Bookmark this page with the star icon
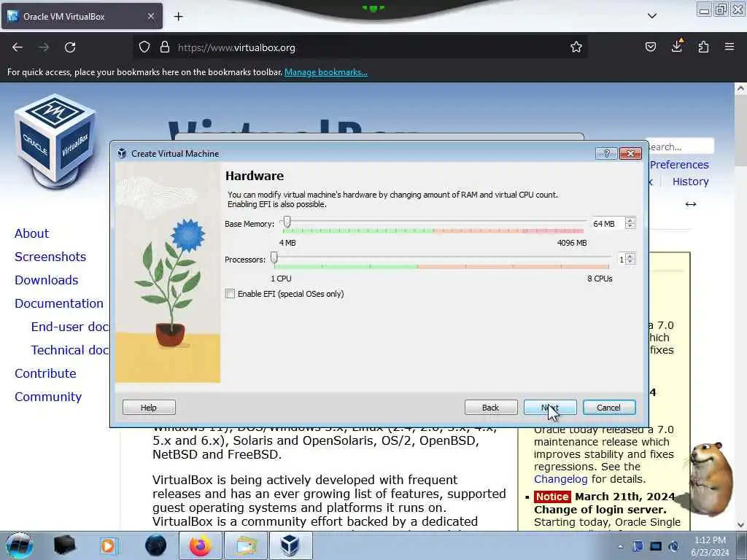 click(x=576, y=47)
